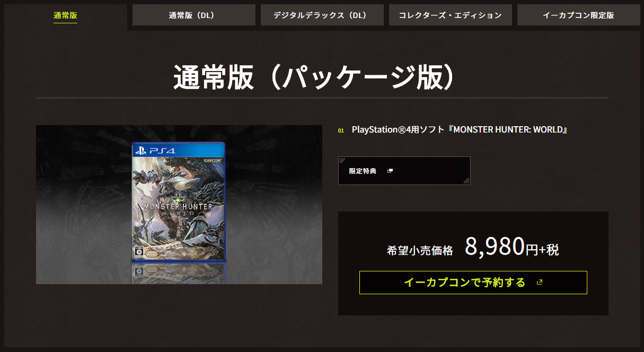Click the corner triangle at 限定特典 box's top-left
This screenshot has width=644, height=352.
342,161
